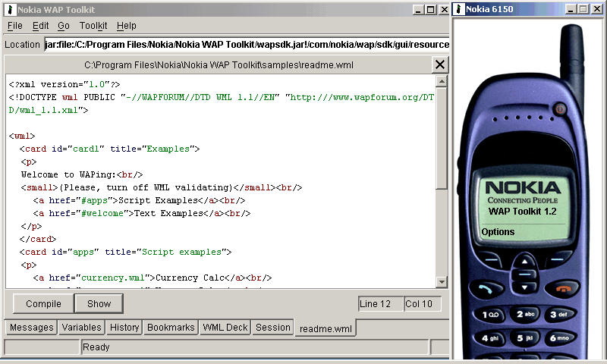The width and height of the screenshot is (607, 364).
Task: Open the Edit menu
Action: click(x=41, y=26)
